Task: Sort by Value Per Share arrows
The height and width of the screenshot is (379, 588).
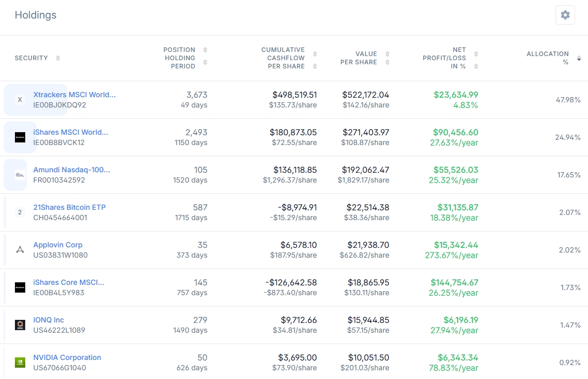Action: [388, 58]
